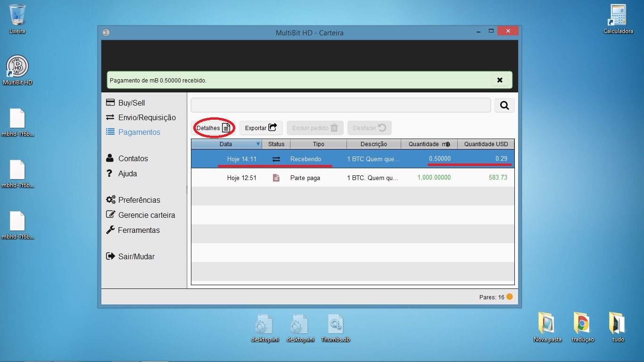Open Ferramentas tools section
Image resolution: width=644 pixels, height=362 pixels.
138,230
